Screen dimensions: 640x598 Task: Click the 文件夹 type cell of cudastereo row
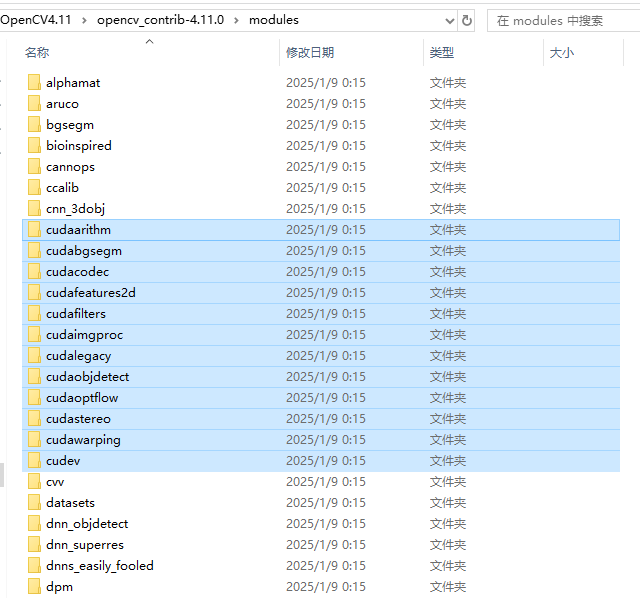coord(448,419)
